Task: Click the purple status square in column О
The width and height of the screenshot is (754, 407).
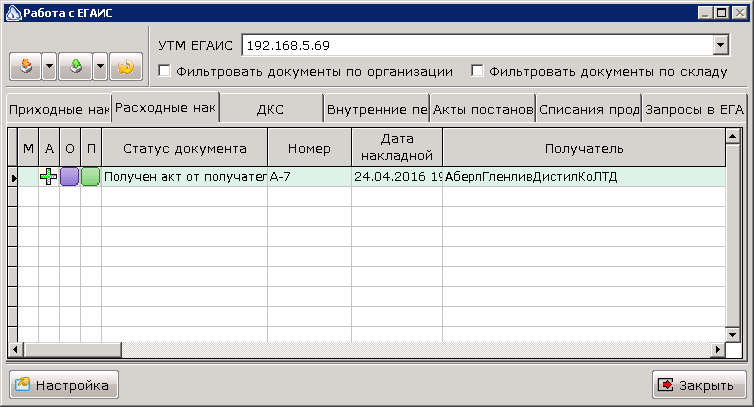Action: point(70,177)
